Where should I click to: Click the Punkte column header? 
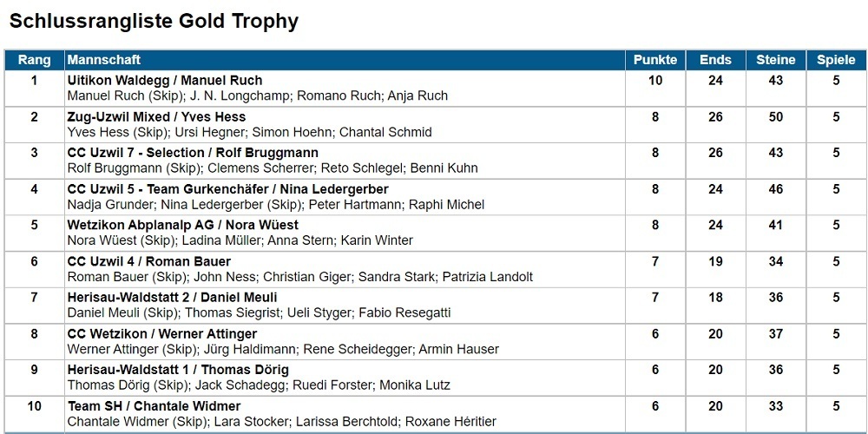(655, 60)
